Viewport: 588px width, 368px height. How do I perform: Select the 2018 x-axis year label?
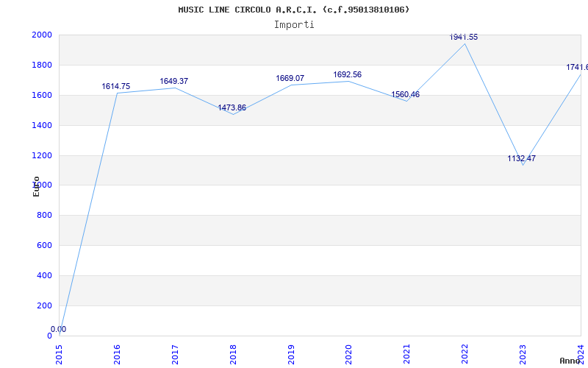233,355
